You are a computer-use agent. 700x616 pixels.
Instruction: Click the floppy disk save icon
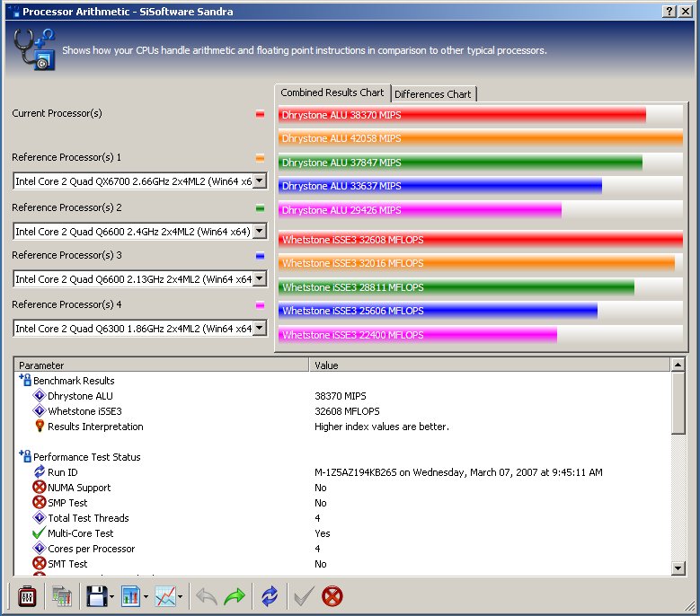[x=96, y=596]
